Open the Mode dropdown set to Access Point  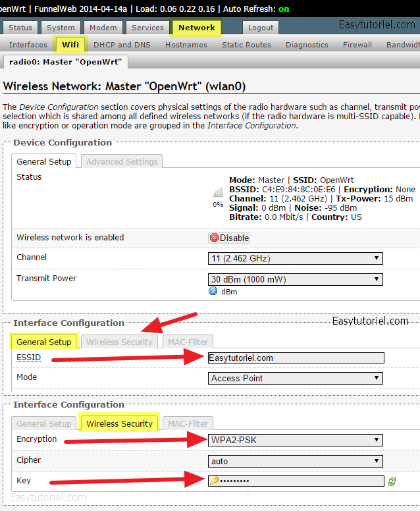(x=295, y=378)
